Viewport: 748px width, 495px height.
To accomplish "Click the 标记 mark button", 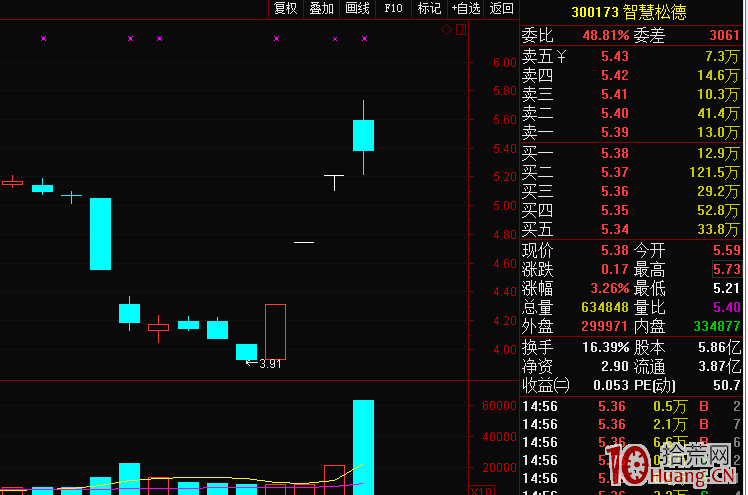I will pos(429,9).
